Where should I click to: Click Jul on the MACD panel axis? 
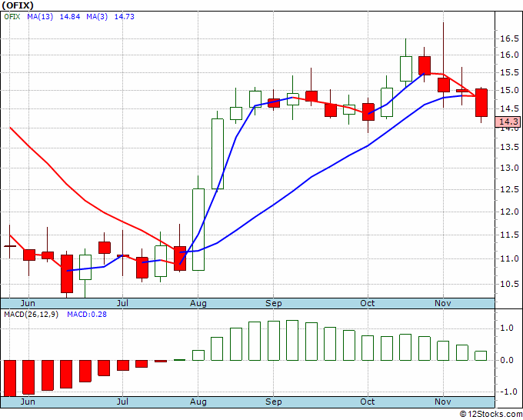pos(122,402)
